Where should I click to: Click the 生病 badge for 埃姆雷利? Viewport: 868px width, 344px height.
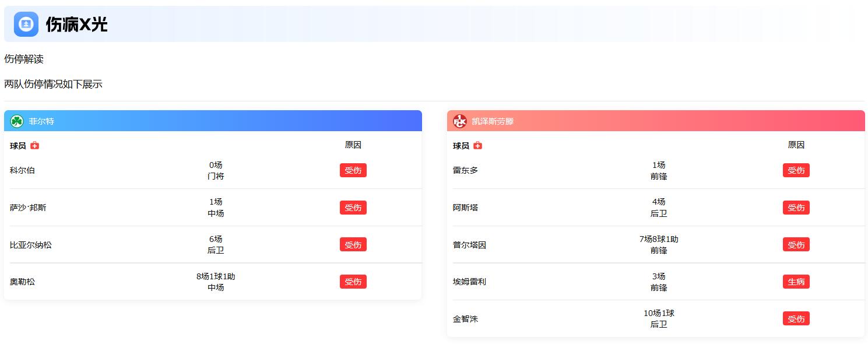click(x=796, y=282)
